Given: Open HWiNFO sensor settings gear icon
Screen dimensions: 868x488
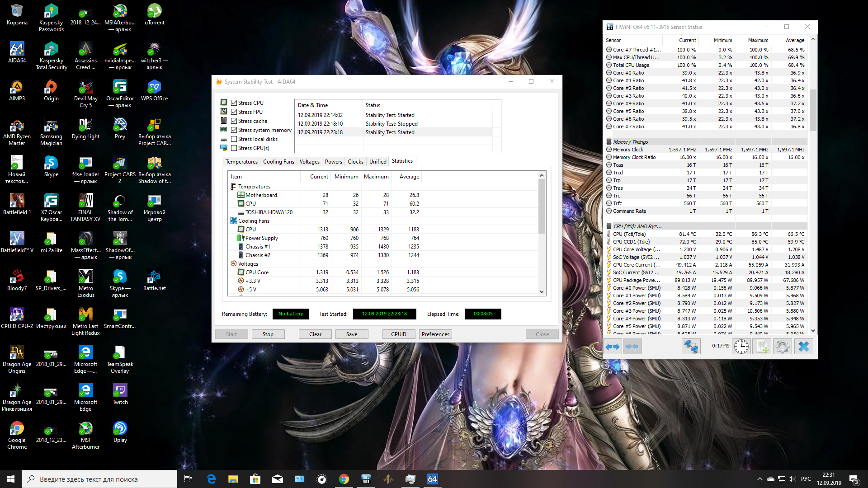Looking at the screenshot, I should click(x=783, y=347).
